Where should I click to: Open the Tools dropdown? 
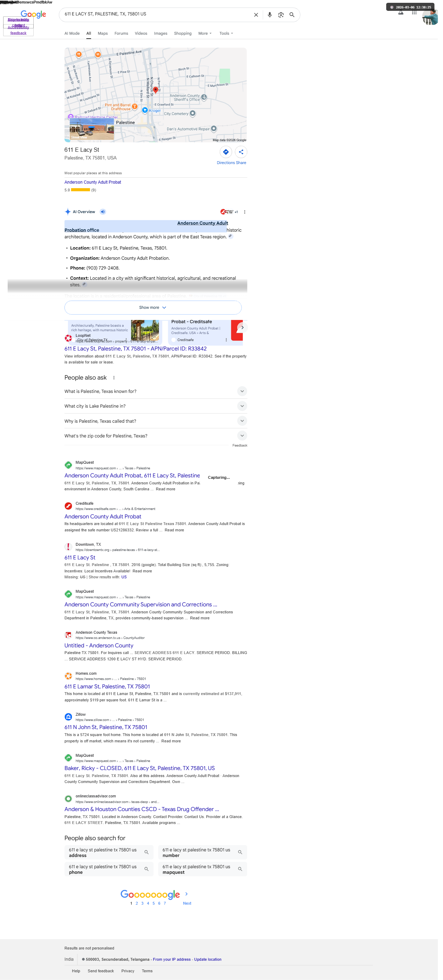[226, 34]
